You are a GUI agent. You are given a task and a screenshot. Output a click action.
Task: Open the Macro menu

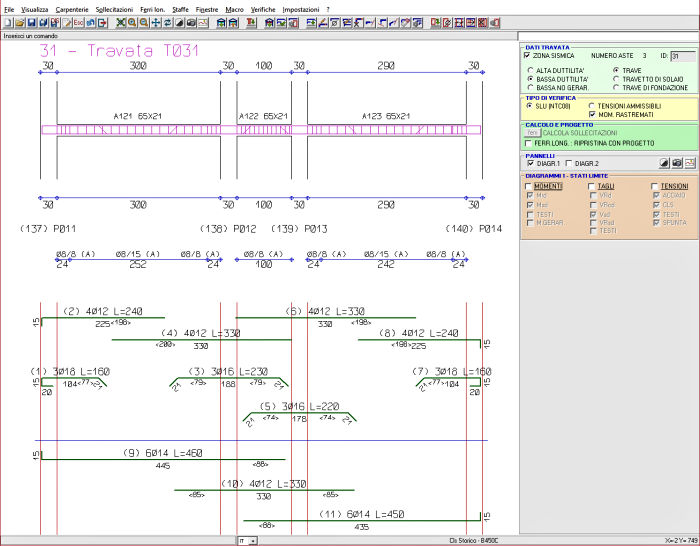(x=234, y=9)
